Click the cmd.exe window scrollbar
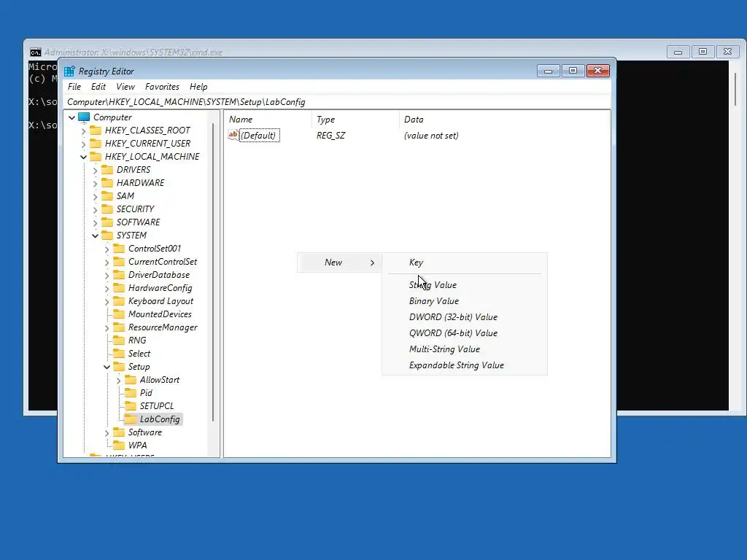 pyautogui.click(x=736, y=89)
